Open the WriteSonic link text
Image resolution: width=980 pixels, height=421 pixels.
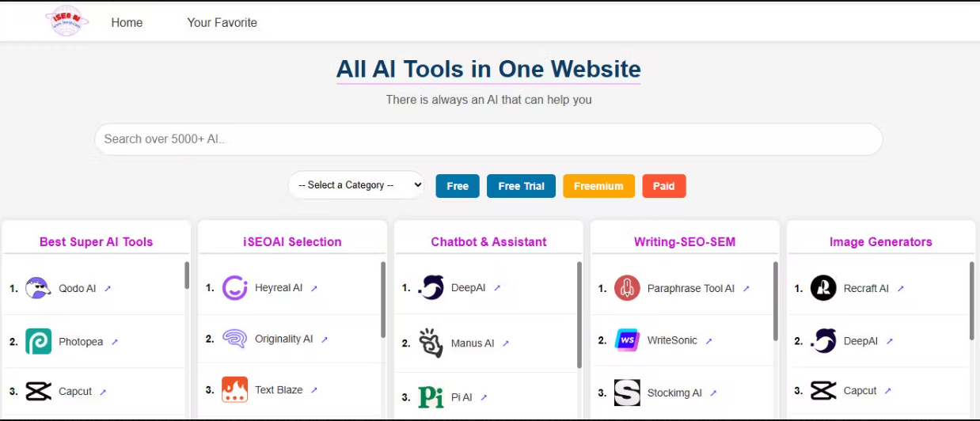pyautogui.click(x=672, y=340)
